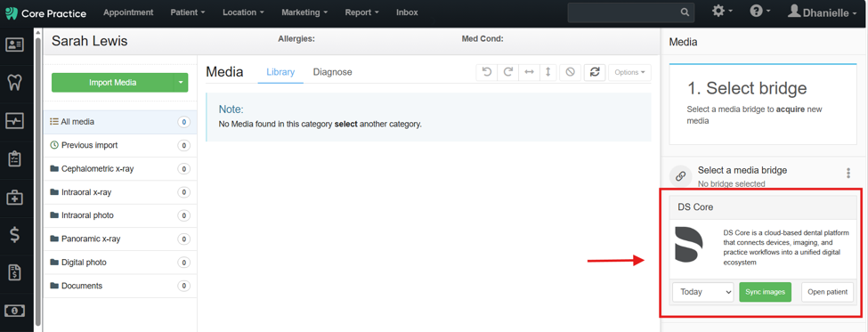The image size is (868, 332).
Task: Open the Today date range dropdown
Action: [703, 292]
